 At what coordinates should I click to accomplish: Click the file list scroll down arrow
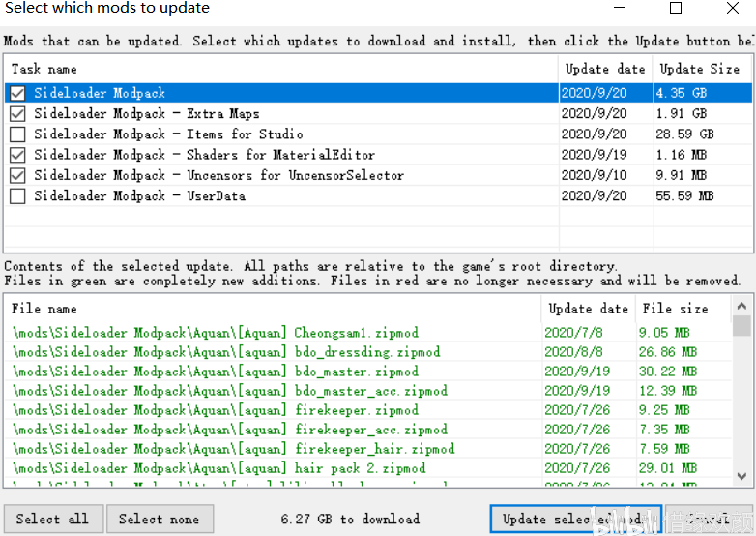[x=741, y=476]
